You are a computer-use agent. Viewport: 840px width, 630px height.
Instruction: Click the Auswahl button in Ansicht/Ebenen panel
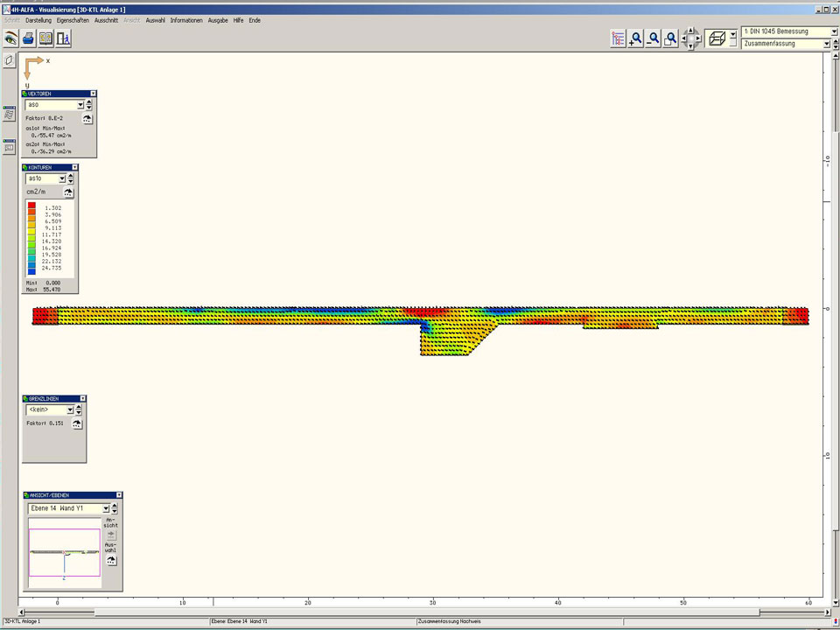111,559
